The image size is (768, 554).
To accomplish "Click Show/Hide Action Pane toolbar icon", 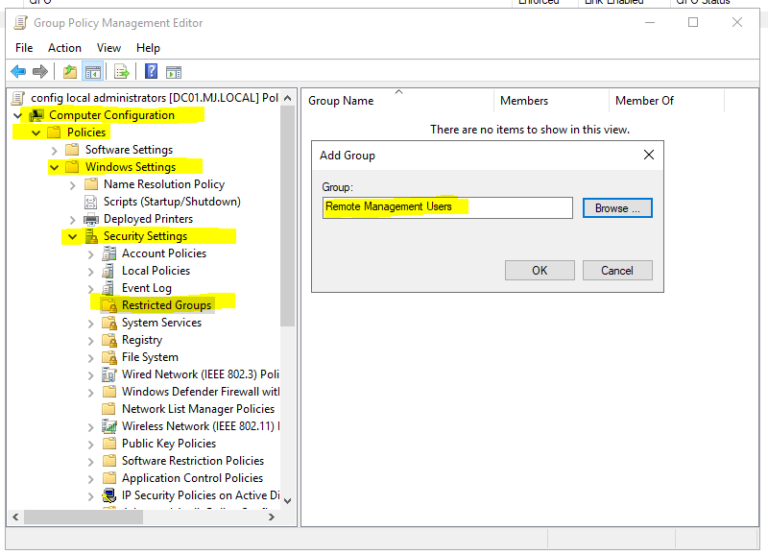I will pyautogui.click(x=174, y=71).
